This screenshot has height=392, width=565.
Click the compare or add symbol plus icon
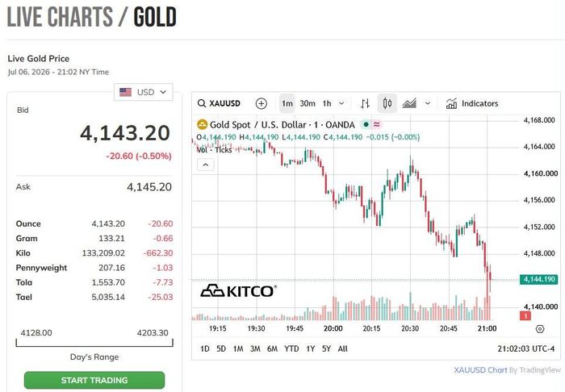262,104
